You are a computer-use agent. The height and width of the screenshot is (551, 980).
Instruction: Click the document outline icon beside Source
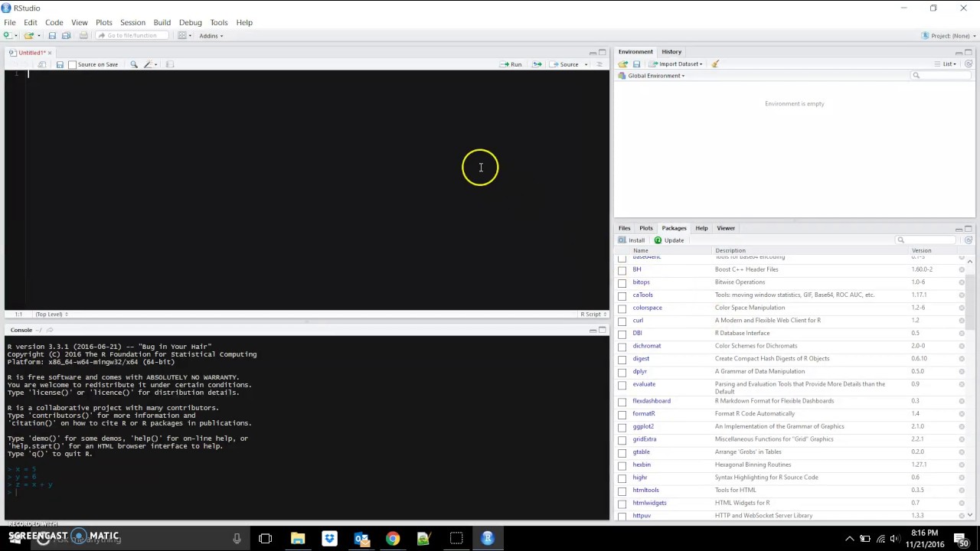pos(599,64)
